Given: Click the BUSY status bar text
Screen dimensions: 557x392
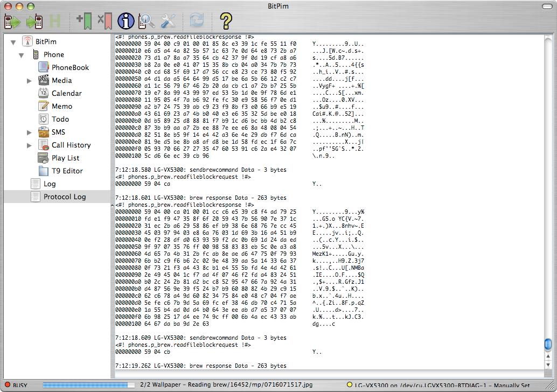Looking at the screenshot, I should (20, 385).
